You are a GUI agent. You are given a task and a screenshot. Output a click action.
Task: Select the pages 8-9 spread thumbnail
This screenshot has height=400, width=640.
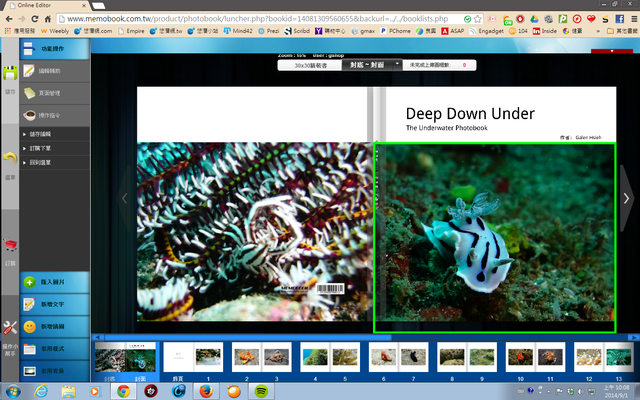[467, 357]
